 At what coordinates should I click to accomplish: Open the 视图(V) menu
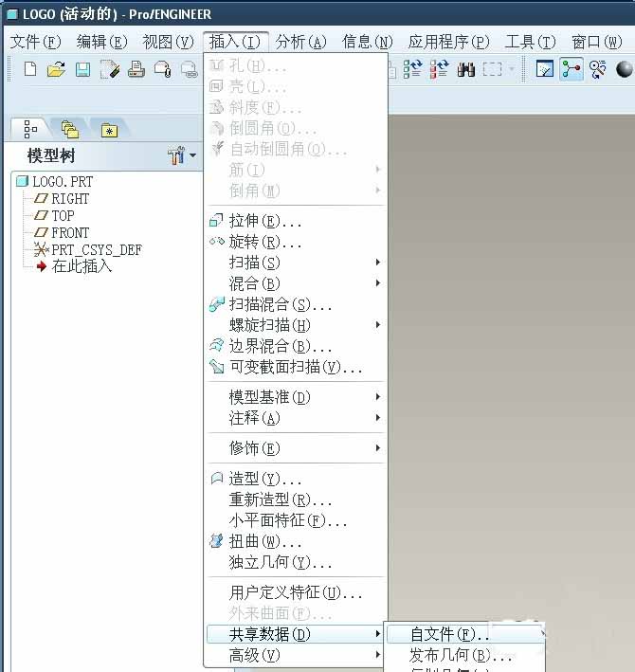pos(169,42)
